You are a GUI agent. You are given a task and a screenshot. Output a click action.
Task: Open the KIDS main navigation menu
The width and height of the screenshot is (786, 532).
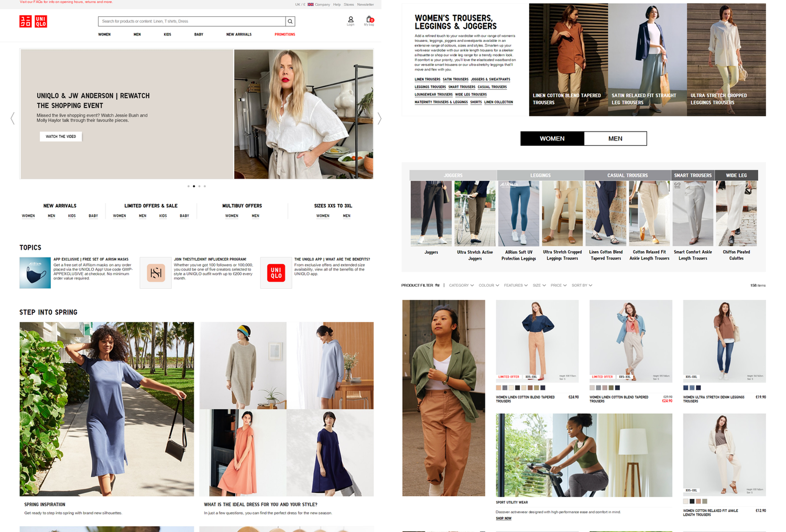167,35
